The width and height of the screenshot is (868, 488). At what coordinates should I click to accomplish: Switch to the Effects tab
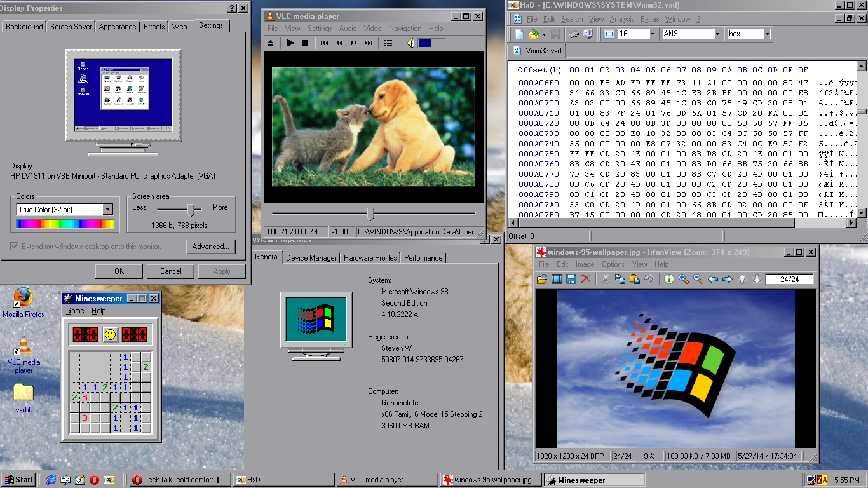154,27
